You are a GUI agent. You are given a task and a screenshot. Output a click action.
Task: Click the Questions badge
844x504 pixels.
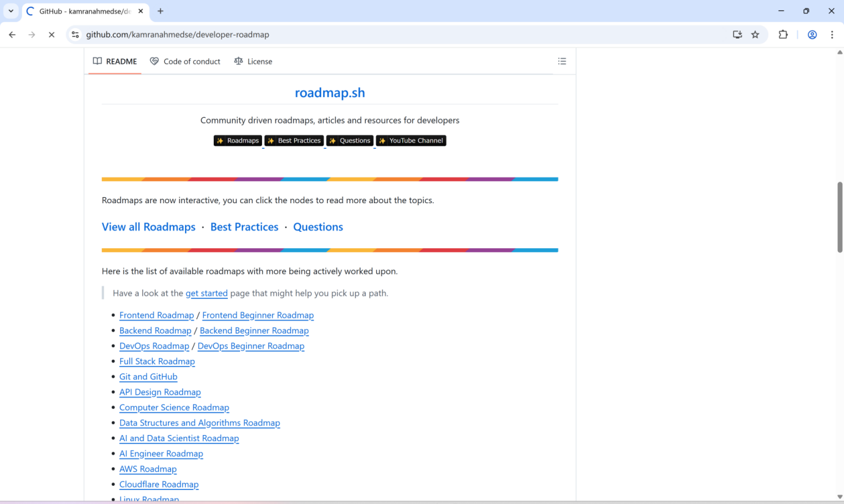pos(350,141)
